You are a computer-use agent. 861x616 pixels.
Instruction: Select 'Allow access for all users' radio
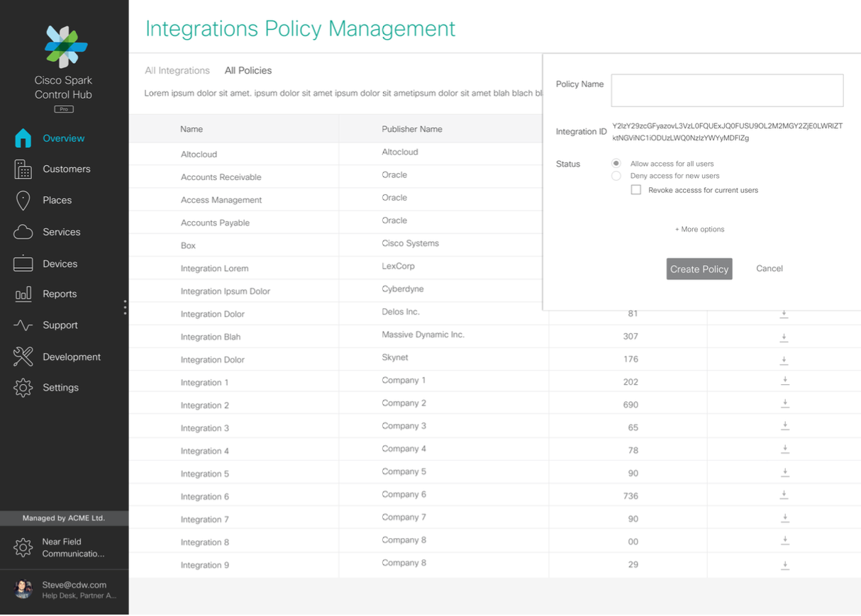point(616,164)
